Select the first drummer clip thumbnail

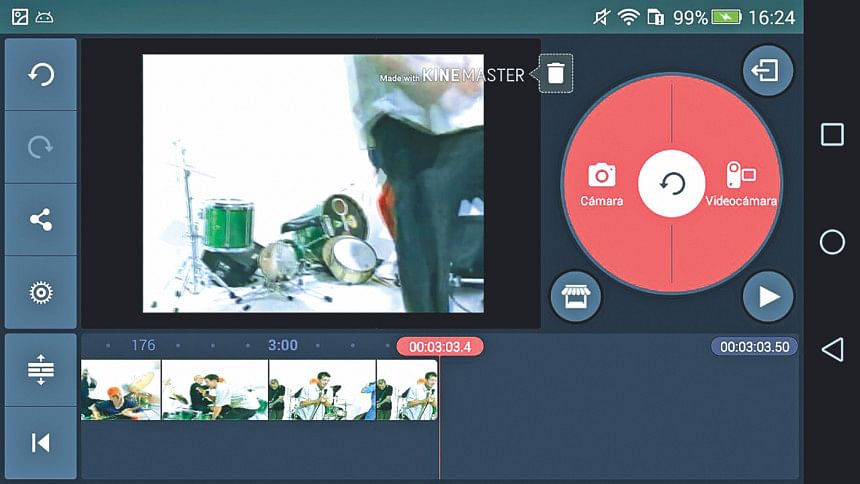(x=121, y=390)
